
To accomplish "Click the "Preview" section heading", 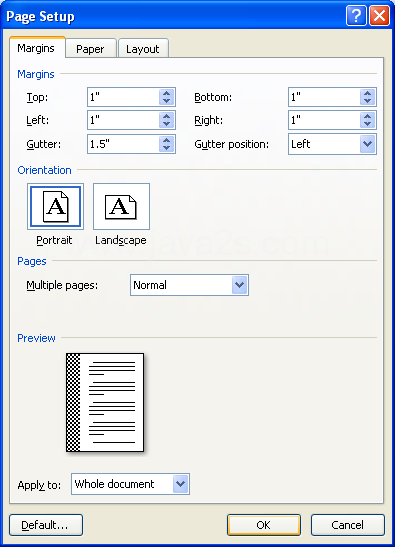I will pyautogui.click(x=36, y=338).
